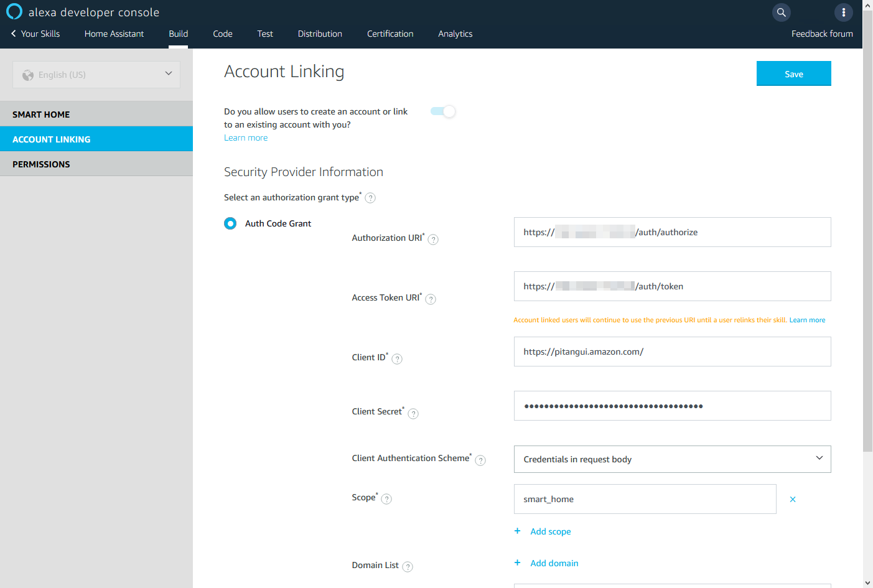The height and width of the screenshot is (588, 873).
Task: Show help icon for Client ID
Action: (397, 358)
